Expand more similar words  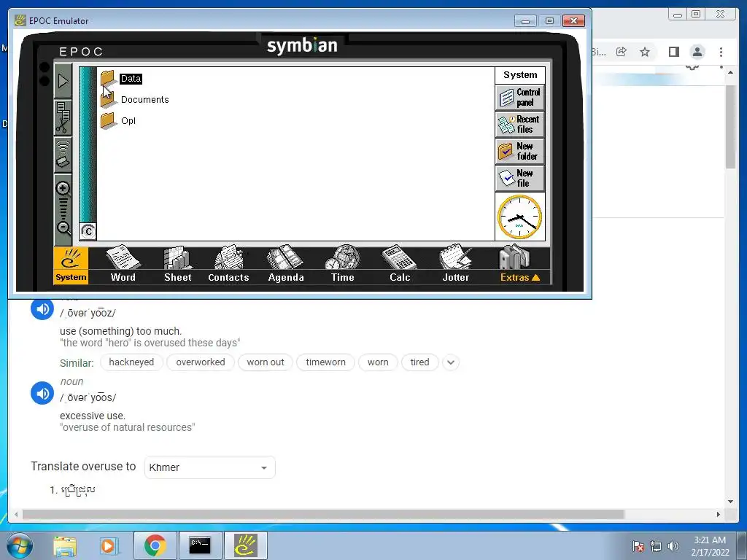click(451, 363)
